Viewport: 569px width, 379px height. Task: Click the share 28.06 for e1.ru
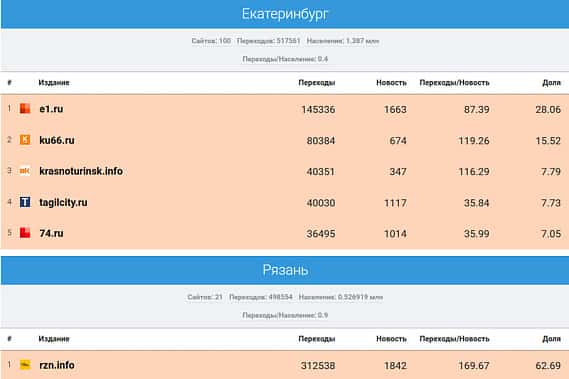point(548,109)
